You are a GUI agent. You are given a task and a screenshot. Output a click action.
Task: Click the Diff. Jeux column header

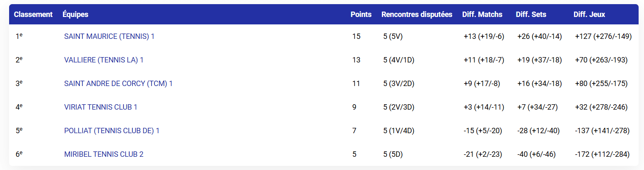[x=589, y=14]
